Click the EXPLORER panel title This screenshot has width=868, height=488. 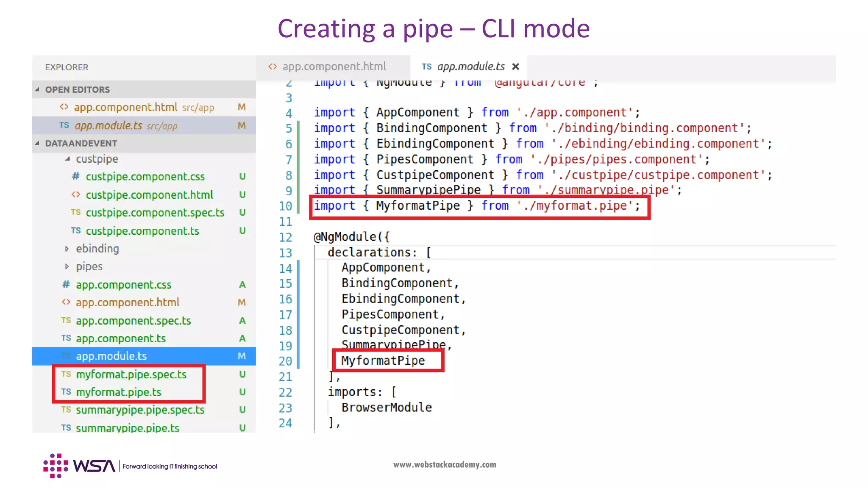(67, 67)
